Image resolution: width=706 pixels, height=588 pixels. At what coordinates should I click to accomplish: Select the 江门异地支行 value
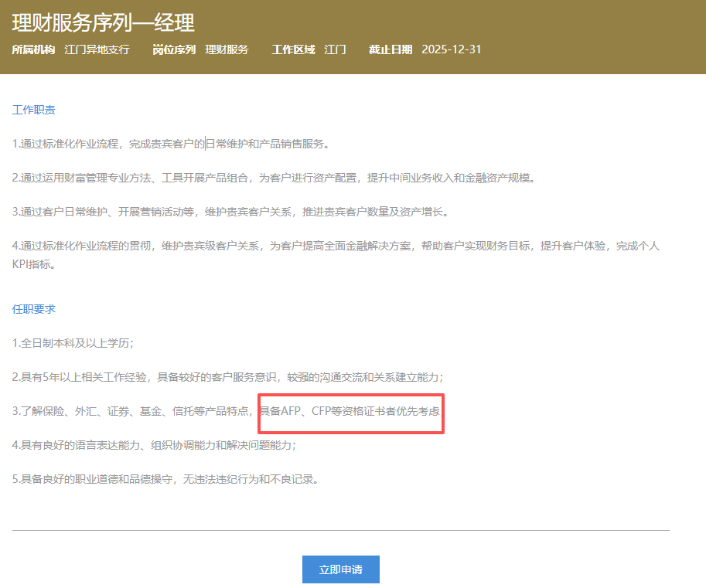click(x=97, y=49)
